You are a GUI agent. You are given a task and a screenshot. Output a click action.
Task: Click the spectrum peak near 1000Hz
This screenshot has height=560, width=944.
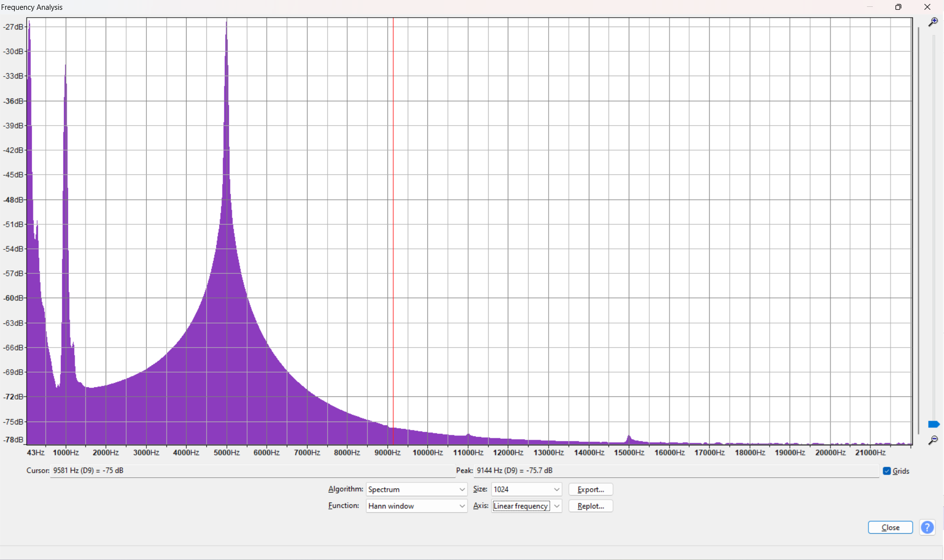pyautogui.click(x=65, y=147)
